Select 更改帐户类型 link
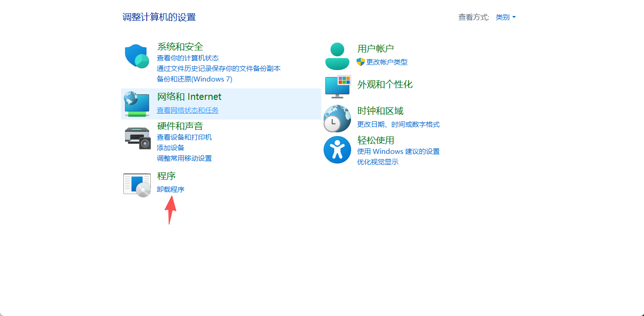Screen dimensions: 644x316 [387, 62]
